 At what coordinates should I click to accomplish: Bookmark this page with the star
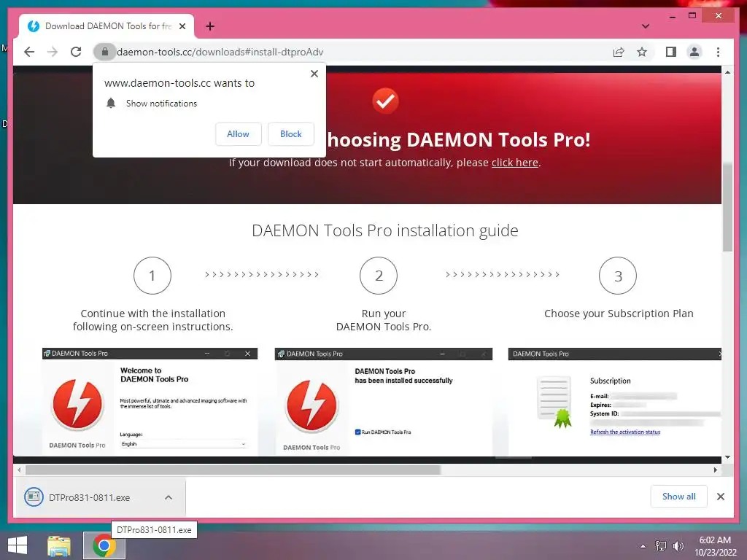[642, 52]
